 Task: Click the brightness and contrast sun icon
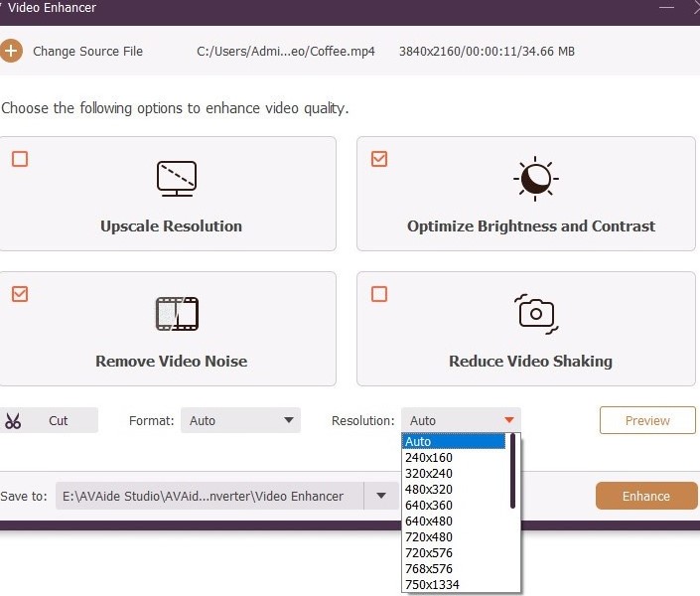pos(535,179)
